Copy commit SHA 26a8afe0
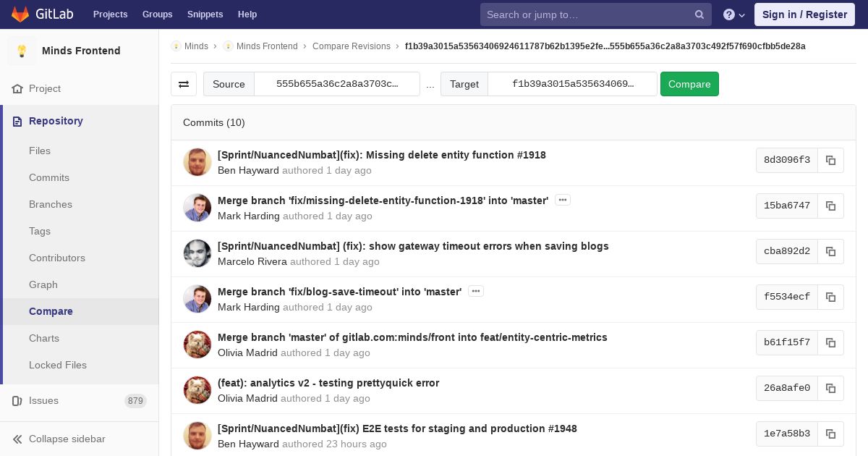Image resolution: width=868 pixels, height=456 pixels. point(830,388)
